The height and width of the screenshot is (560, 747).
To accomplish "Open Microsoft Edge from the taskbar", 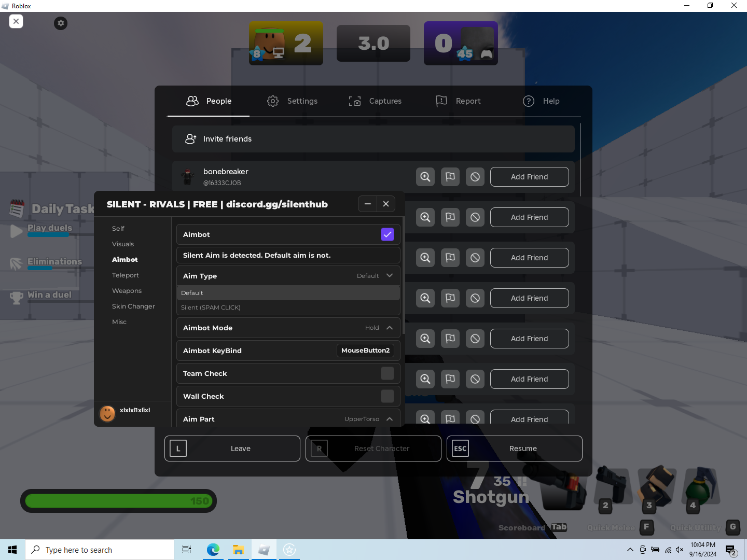I will click(213, 550).
